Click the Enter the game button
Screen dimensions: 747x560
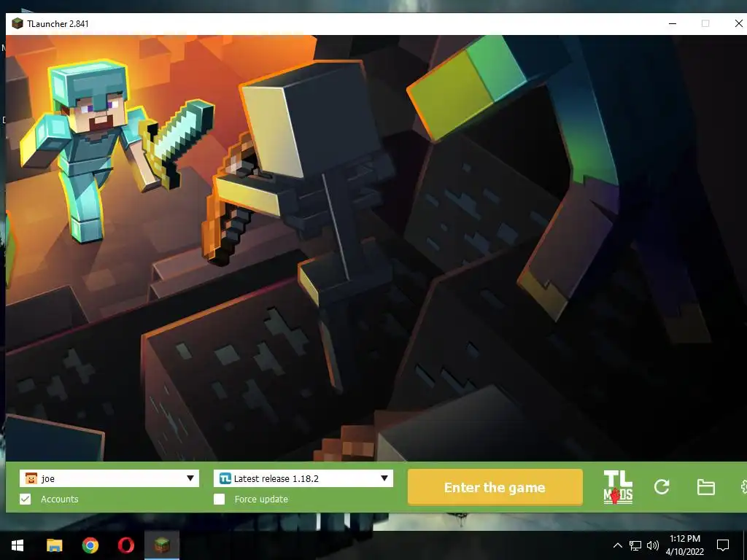(495, 487)
